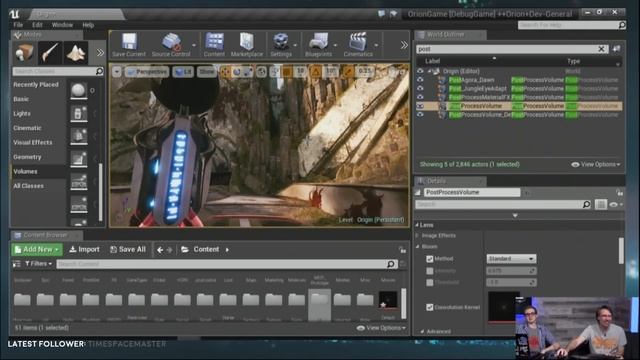Click the Content folder path icon

point(184,249)
